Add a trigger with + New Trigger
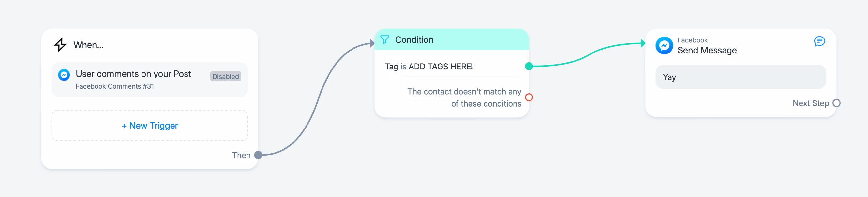Screen dimensions: 868x197 tap(150, 126)
